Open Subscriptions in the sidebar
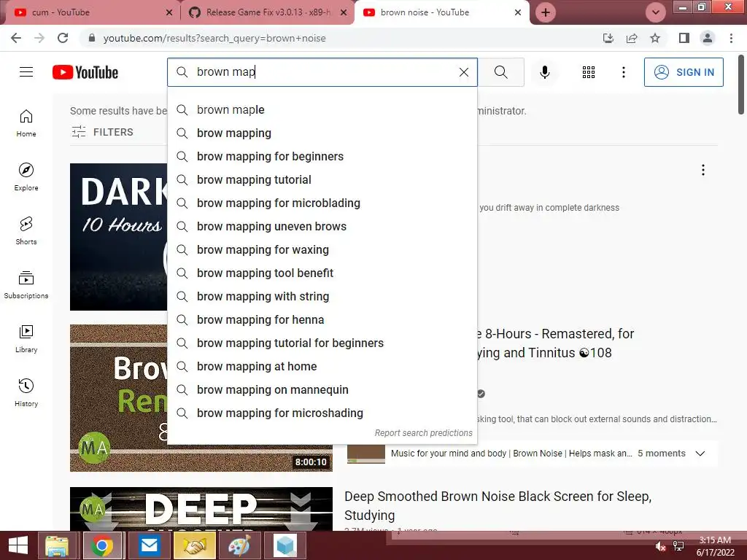The height and width of the screenshot is (560, 747). (26, 285)
